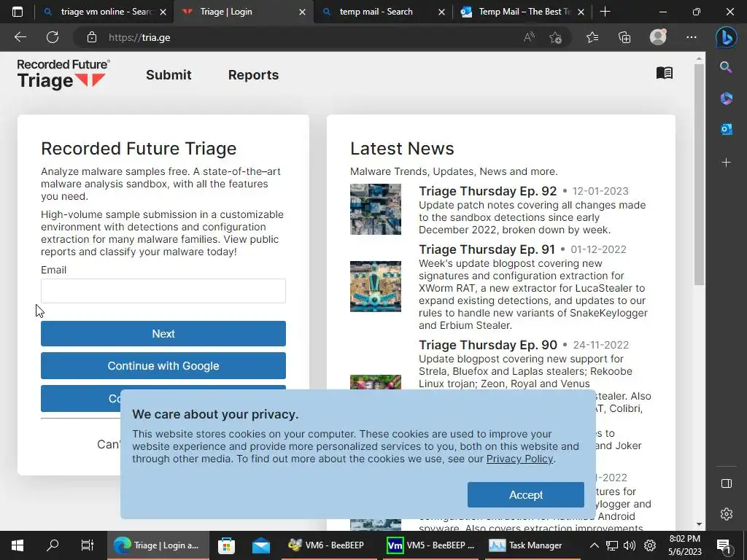Open Read aloud icon in address bar
747x560 pixels.
click(x=529, y=37)
